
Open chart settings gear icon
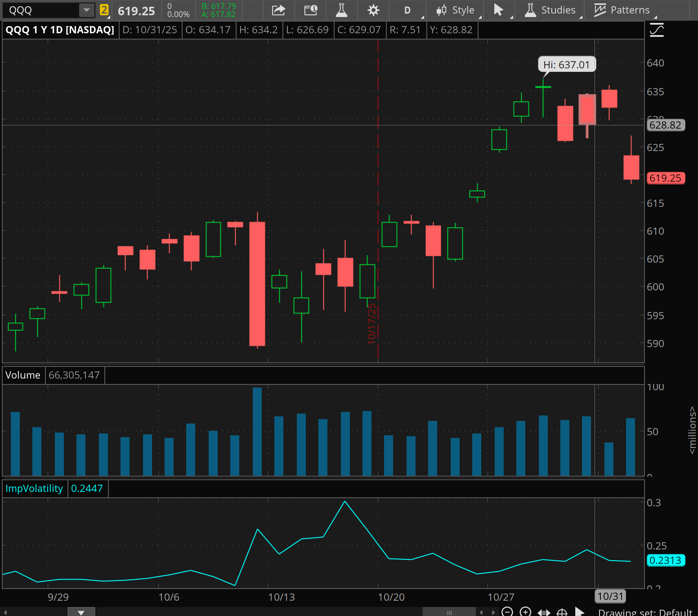(373, 10)
